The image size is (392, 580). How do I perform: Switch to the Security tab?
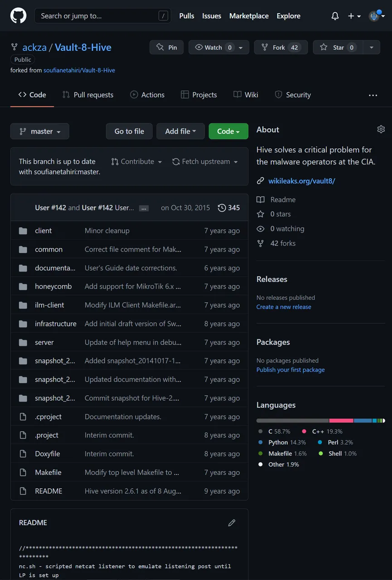tap(293, 95)
